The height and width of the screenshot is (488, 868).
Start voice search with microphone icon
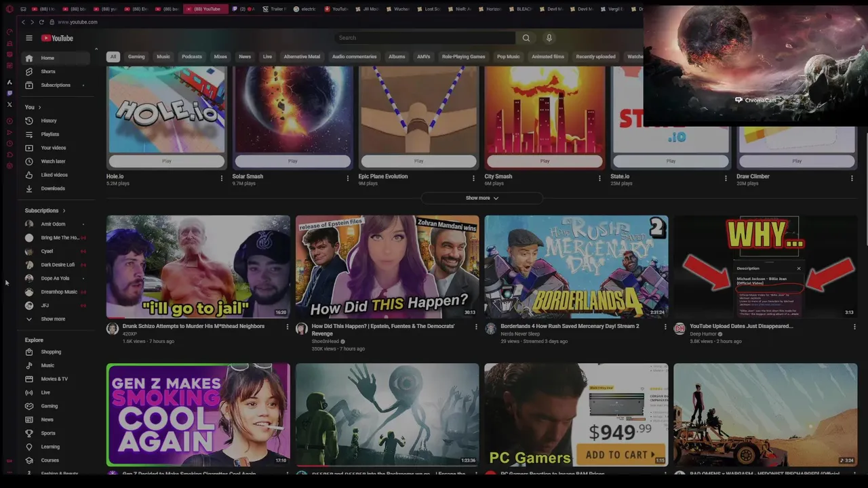[x=549, y=38]
